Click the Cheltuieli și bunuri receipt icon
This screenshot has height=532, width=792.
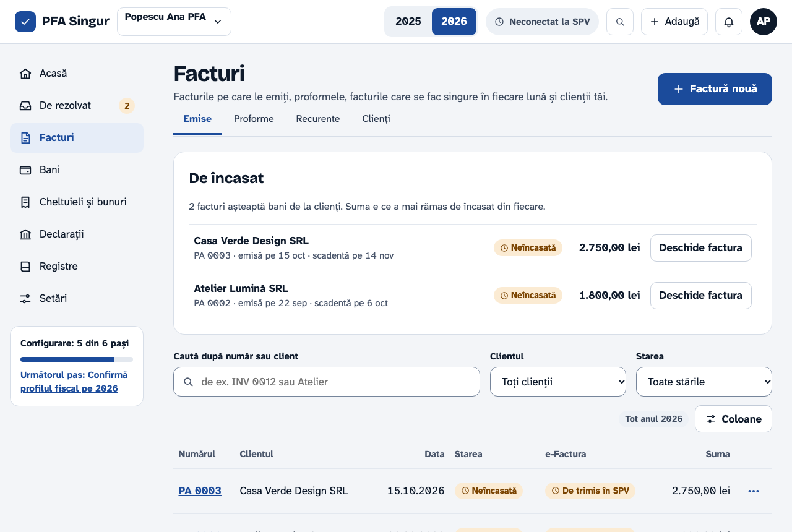[25, 202]
